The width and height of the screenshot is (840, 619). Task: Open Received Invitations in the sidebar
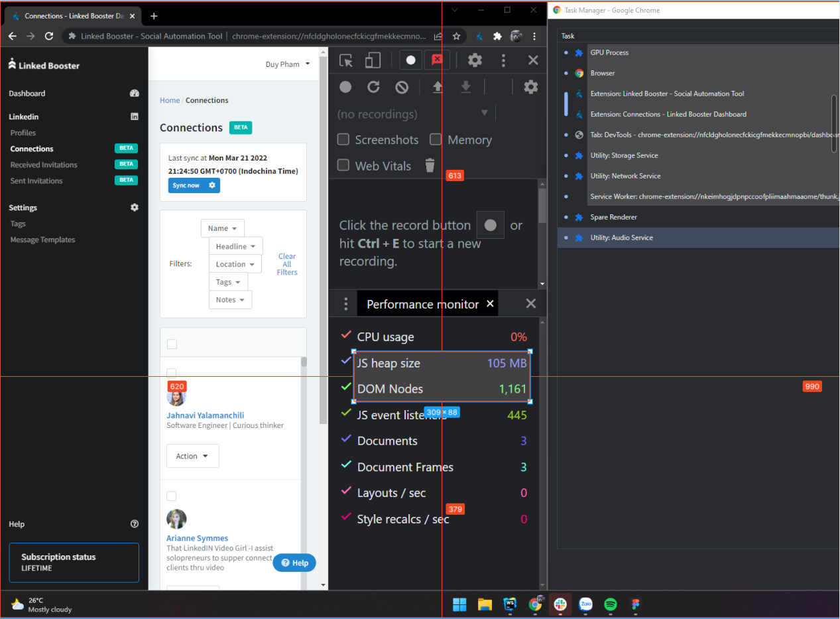(x=44, y=165)
